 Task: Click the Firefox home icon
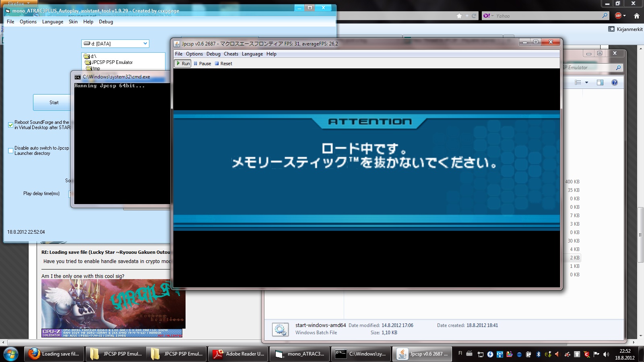(x=636, y=16)
